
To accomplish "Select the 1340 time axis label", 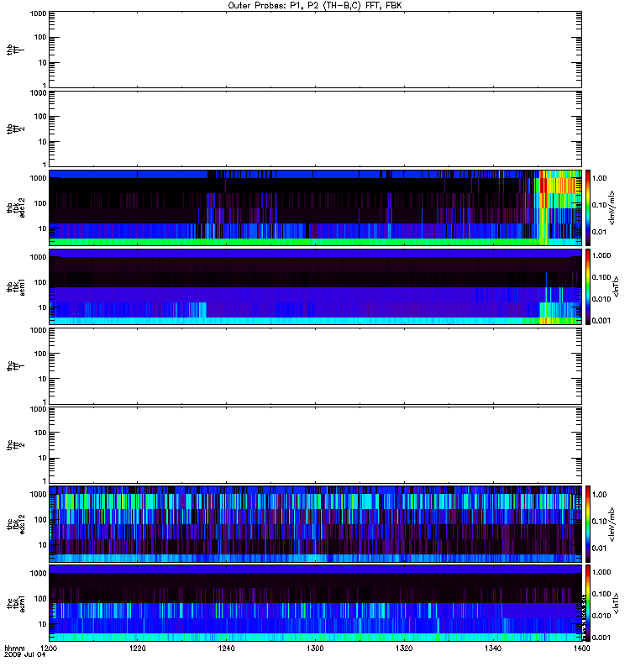I will (493, 648).
